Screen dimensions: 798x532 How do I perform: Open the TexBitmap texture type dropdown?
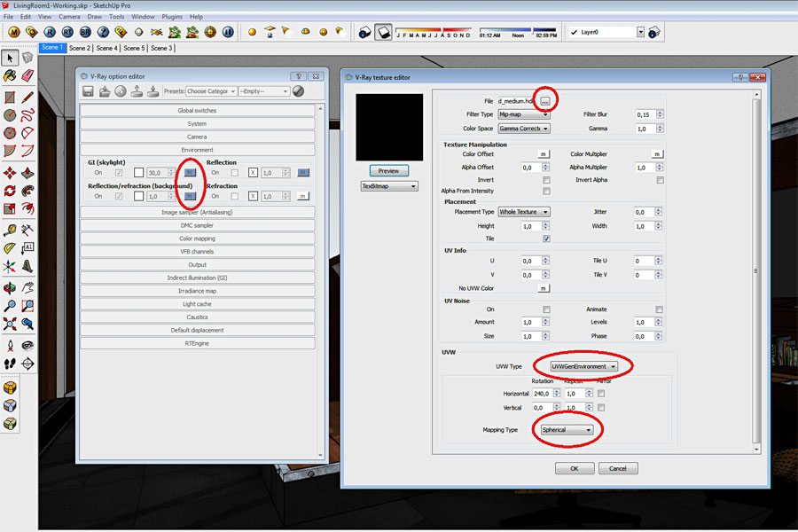coord(389,186)
